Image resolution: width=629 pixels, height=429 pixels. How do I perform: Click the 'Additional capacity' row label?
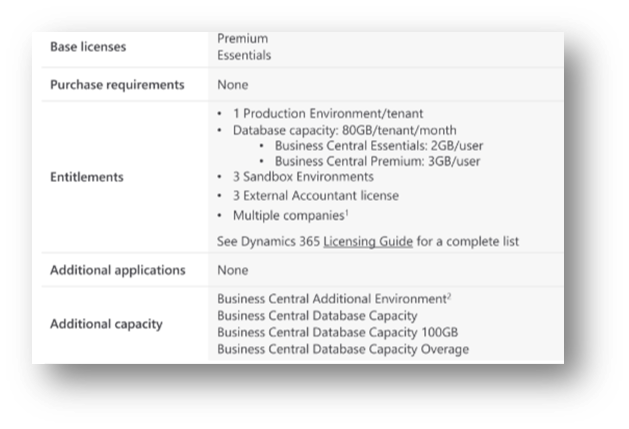coord(106,324)
